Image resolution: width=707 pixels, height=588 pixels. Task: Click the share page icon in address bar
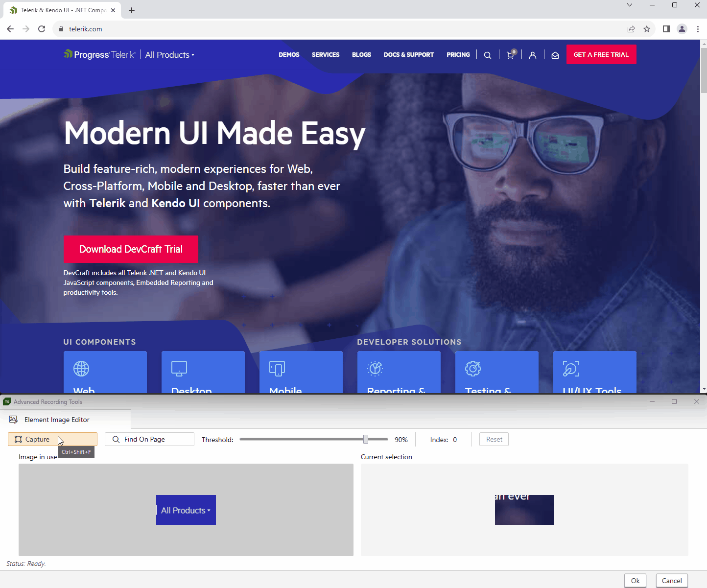(631, 29)
